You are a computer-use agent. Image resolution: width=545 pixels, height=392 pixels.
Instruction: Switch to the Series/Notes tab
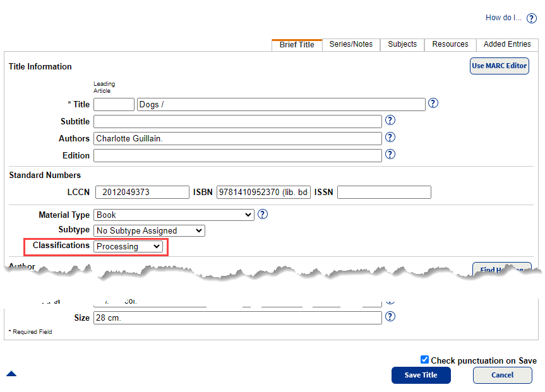(351, 44)
